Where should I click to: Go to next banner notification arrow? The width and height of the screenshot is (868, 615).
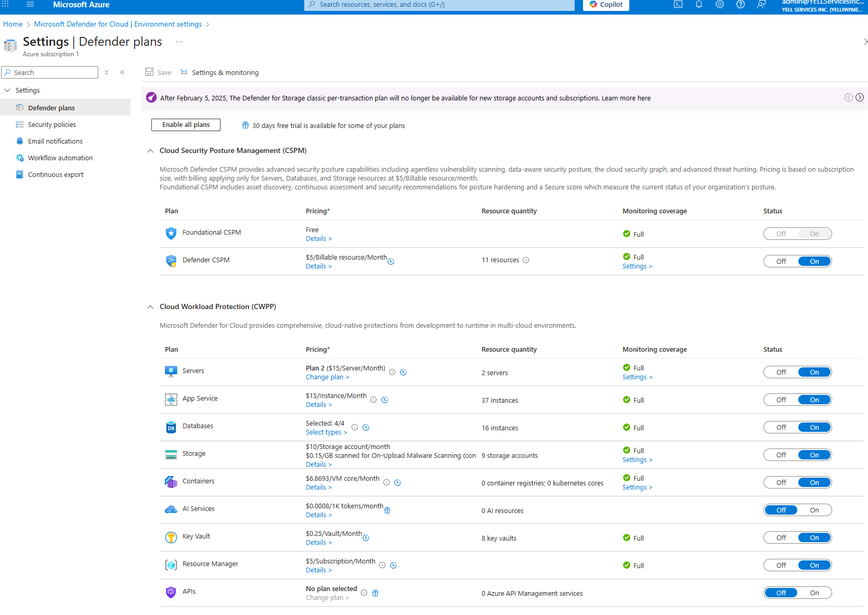(x=860, y=97)
